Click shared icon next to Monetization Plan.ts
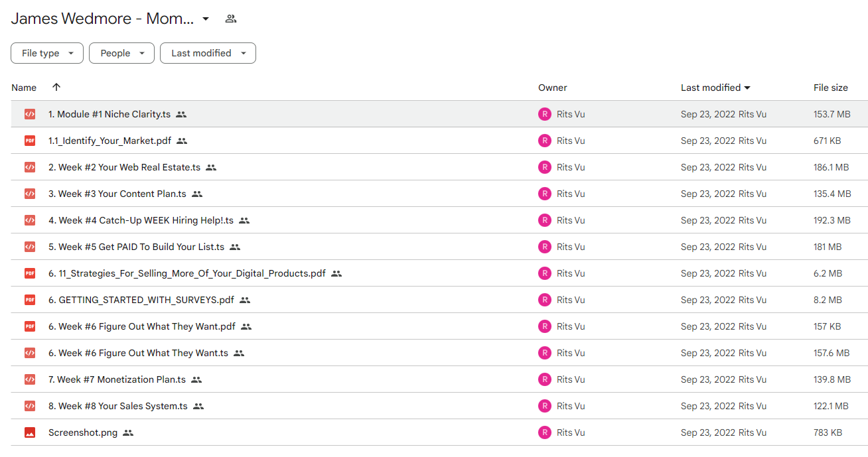Viewport: 868px width, 457px height. (x=196, y=379)
